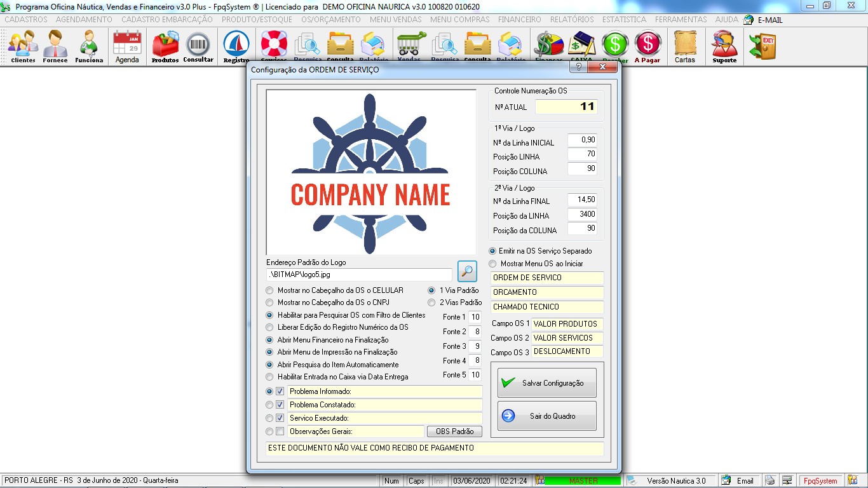Open the MENU VENDAS menu

pos(396,20)
